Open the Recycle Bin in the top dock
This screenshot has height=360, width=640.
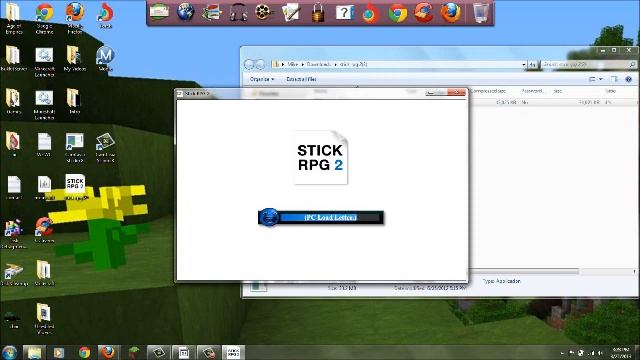[x=481, y=12]
